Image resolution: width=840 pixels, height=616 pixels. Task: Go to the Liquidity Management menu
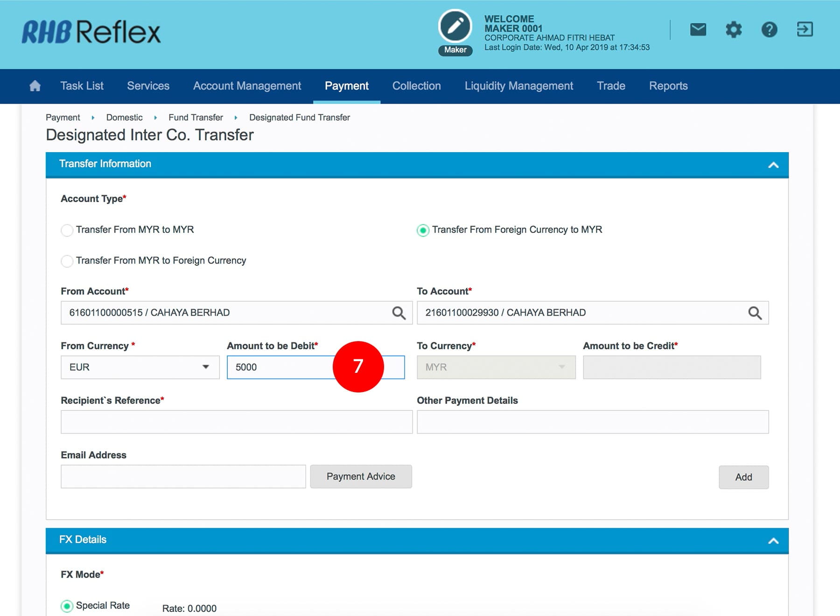[518, 86]
